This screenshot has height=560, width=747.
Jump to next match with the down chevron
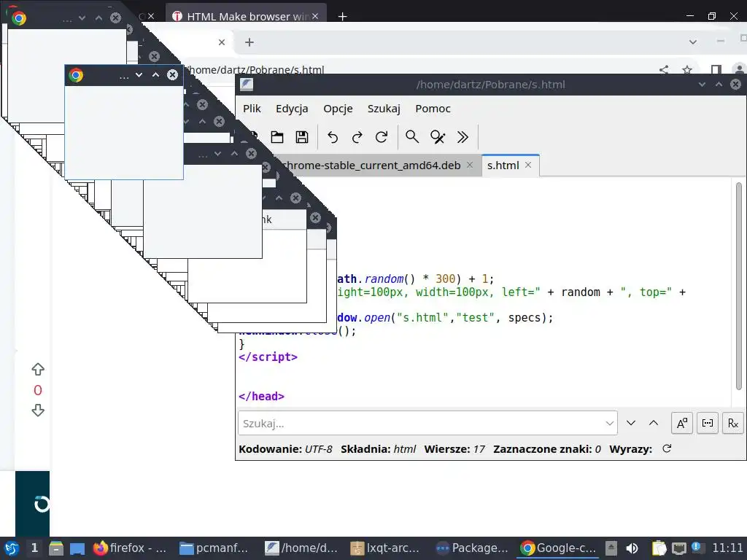[631, 423]
